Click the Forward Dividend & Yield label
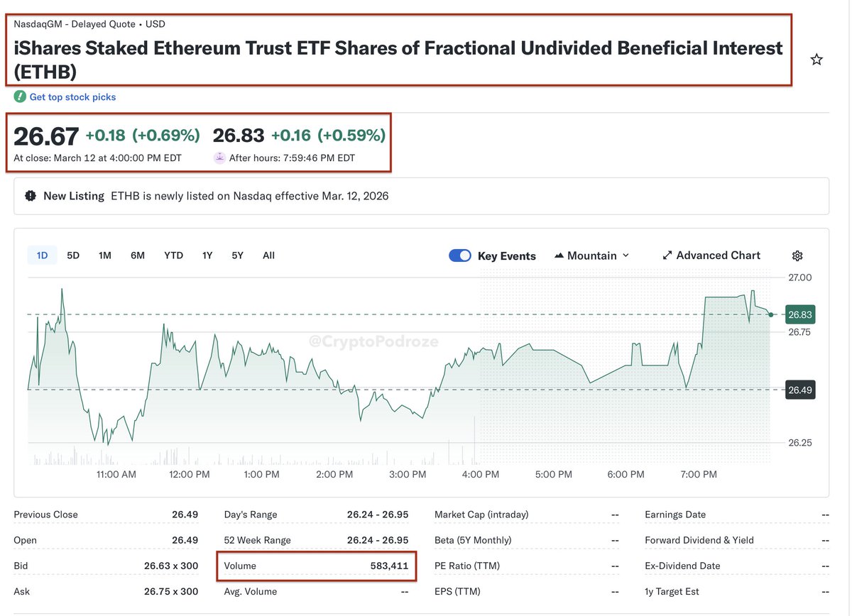This screenshot has height=616, width=852. coord(699,540)
